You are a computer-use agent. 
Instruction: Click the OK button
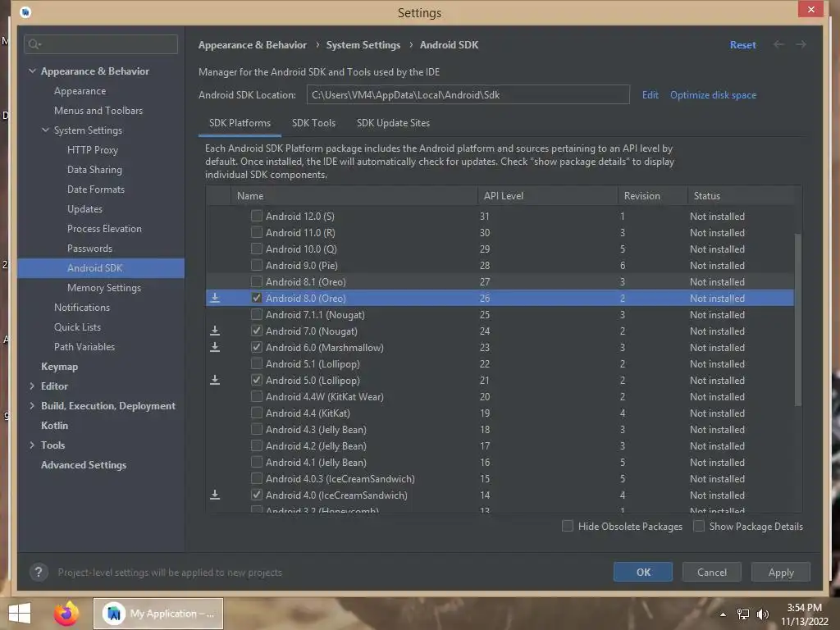point(643,572)
